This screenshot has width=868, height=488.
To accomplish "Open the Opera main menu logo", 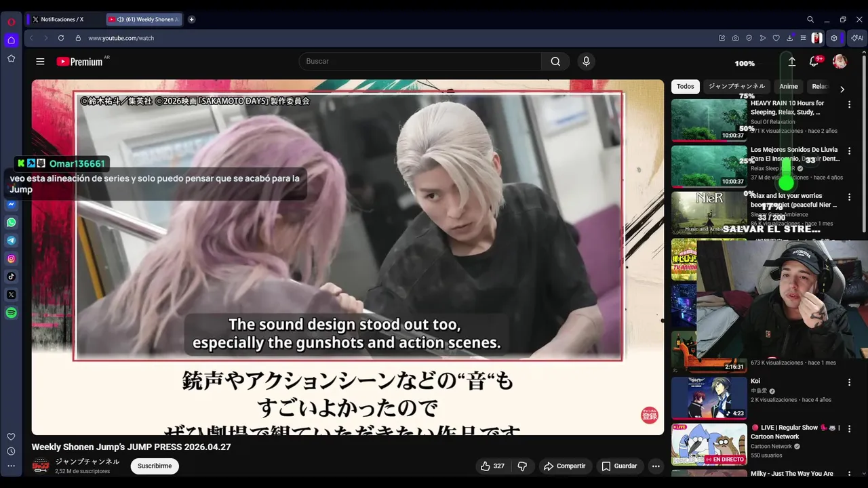I will pyautogui.click(x=12, y=22).
